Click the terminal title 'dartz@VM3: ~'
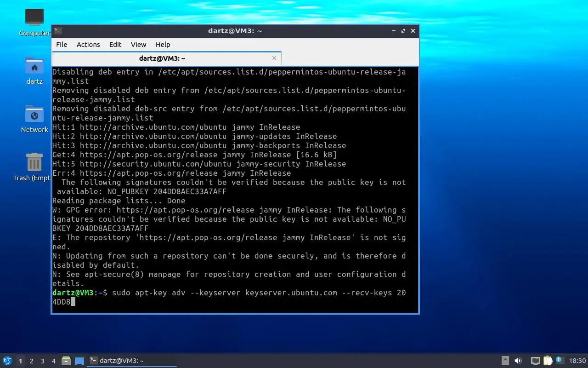This screenshot has height=368, width=588. [235, 31]
